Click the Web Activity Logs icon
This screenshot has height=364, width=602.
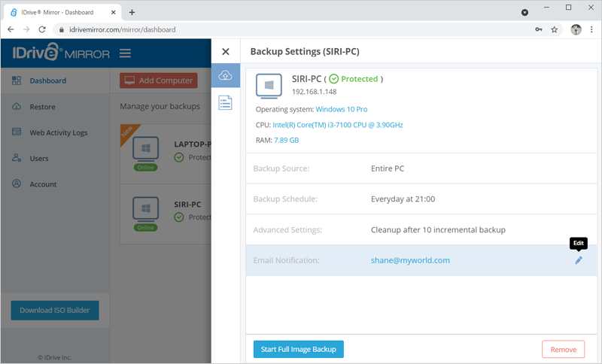tap(17, 132)
